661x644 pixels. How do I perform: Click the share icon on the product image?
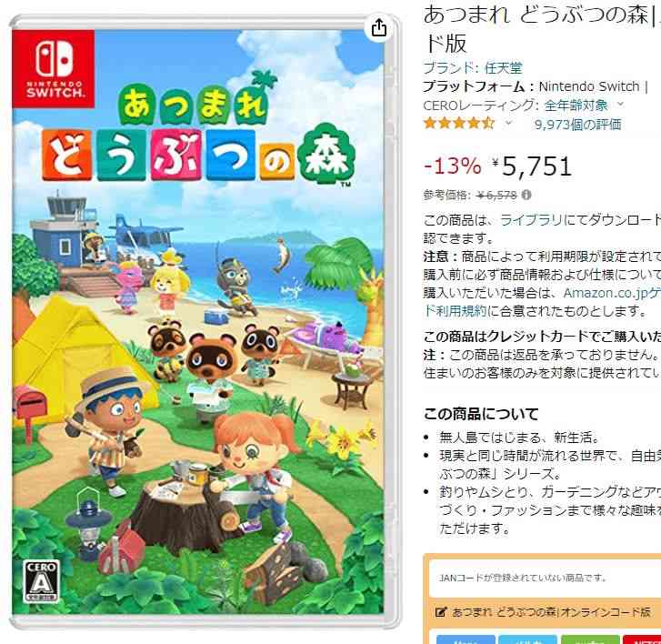tap(379, 28)
